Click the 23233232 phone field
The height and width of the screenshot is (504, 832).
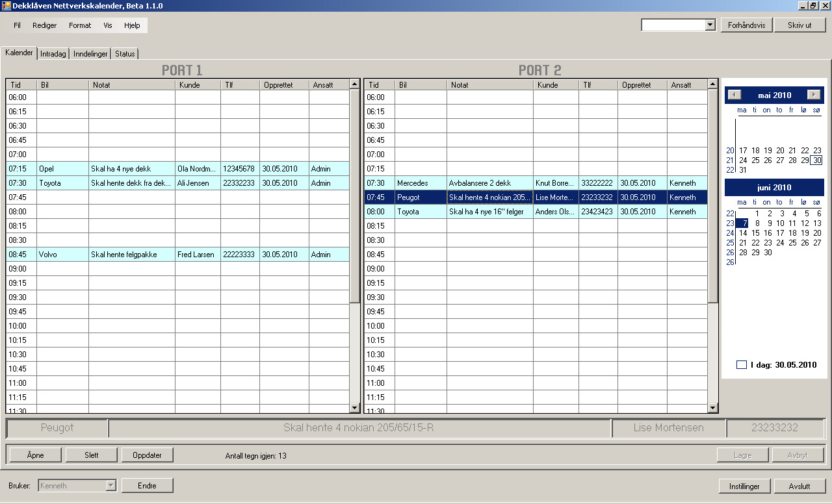[775, 428]
